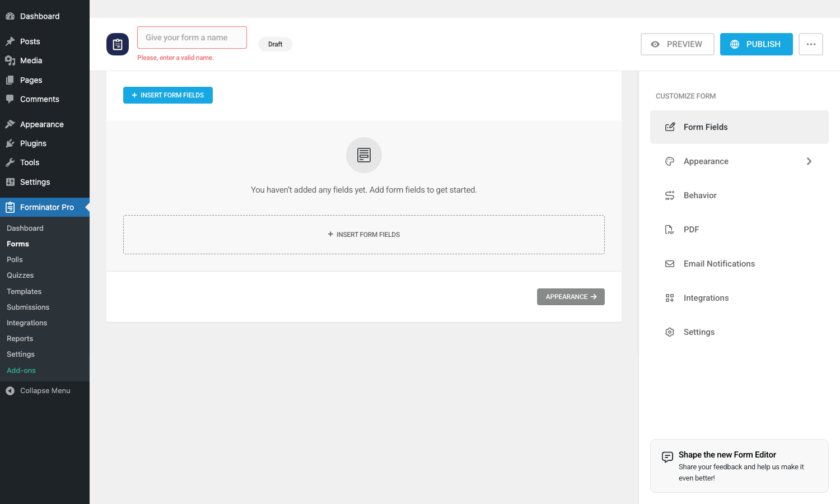This screenshot has width=840, height=504.
Task: Click the form name input field
Action: point(192,38)
